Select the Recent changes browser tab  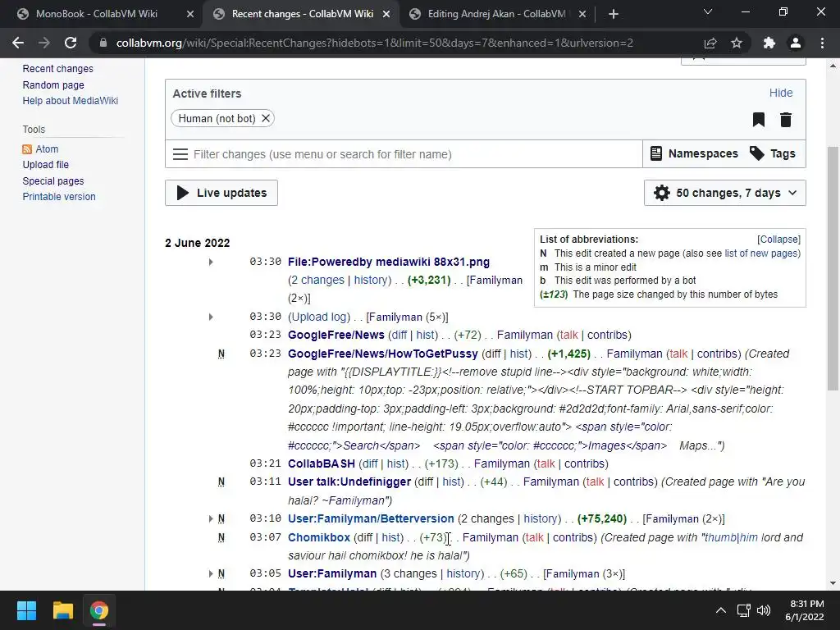pos(302,14)
